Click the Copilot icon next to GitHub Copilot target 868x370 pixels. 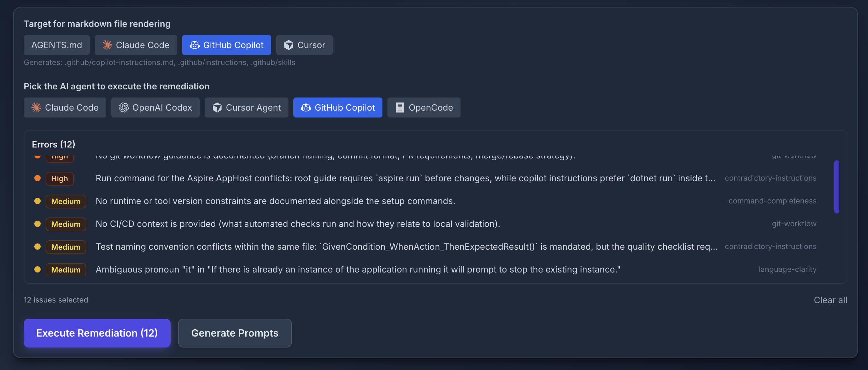(x=194, y=44)
